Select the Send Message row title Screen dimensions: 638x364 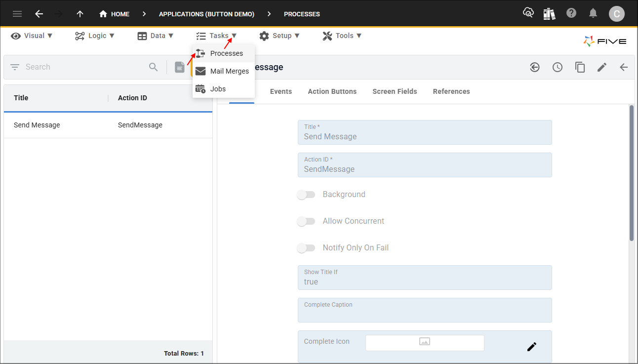pyautogui.click(x=37, y=125)
